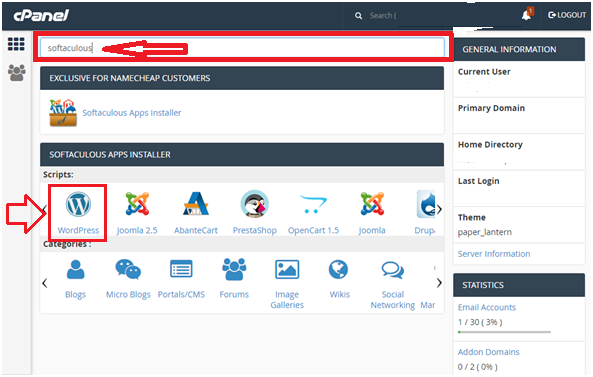Click the softaculous search input field
This screenshot has width=593, height=377.
[x=242, y=48]
